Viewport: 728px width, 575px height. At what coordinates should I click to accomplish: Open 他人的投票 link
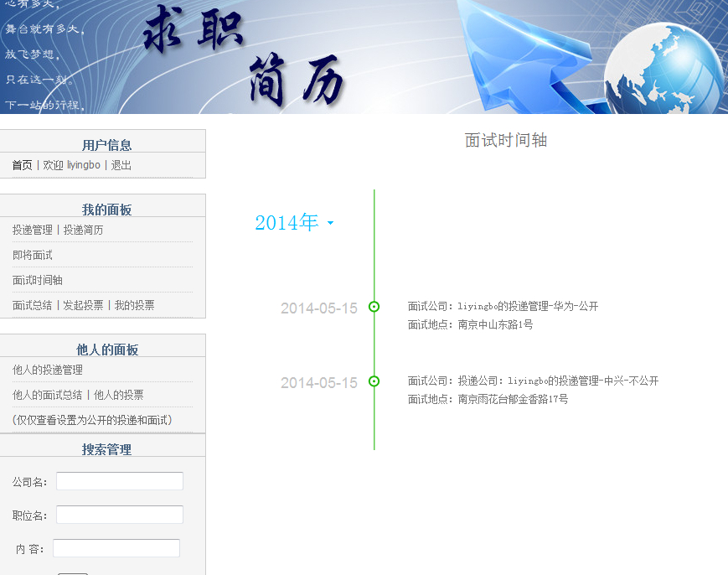[119, 395]
